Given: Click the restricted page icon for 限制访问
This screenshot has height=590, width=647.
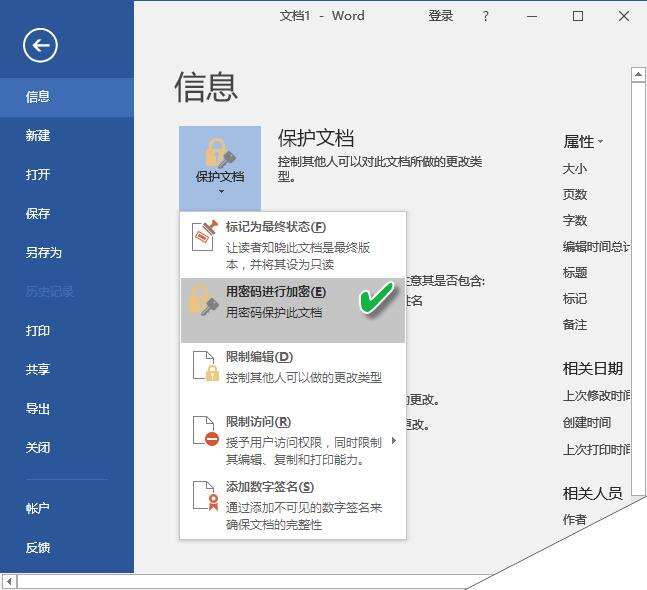Looking at the screenshot, I should coord(206,431).
